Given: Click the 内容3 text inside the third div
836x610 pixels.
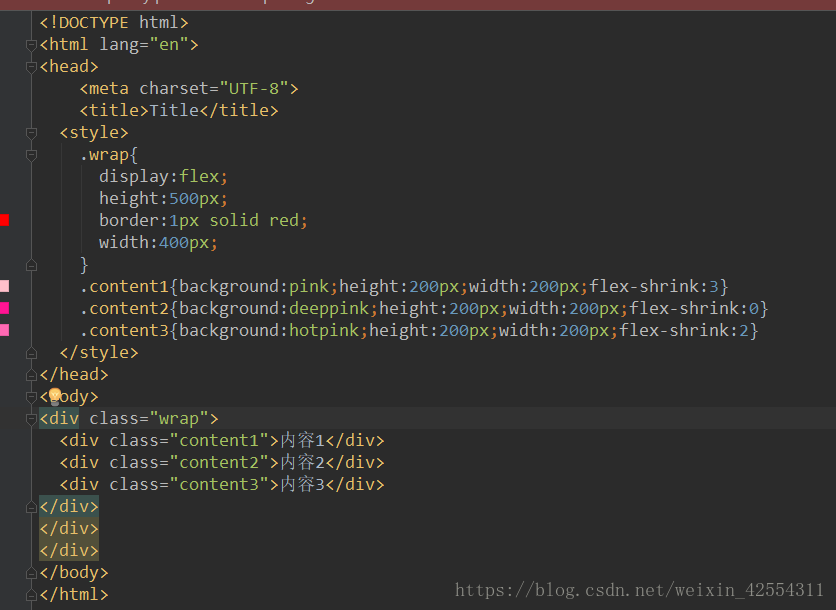Looking at the screenshot, I should tap(302, 484).
